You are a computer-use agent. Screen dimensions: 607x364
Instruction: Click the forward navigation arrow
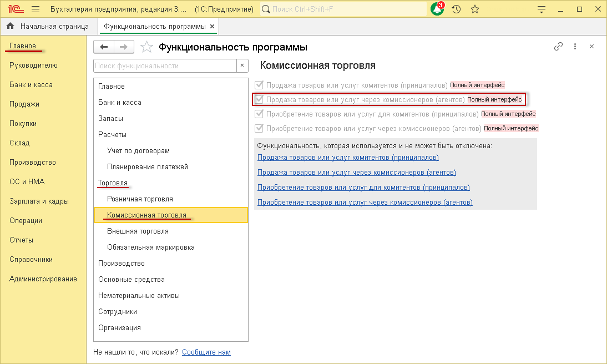(124, 47)
